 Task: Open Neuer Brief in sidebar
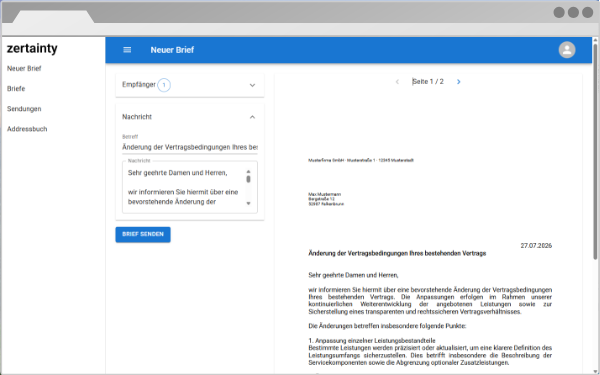tap(24, 68)
